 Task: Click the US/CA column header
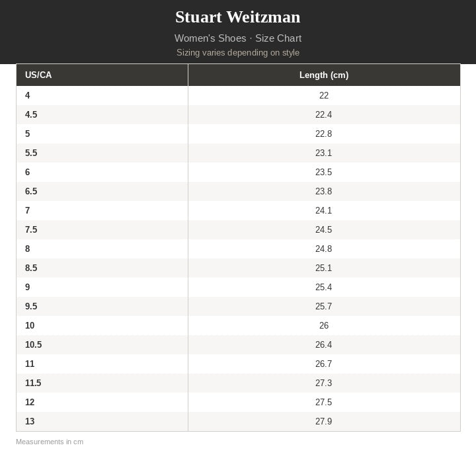[x=38, y=75]
